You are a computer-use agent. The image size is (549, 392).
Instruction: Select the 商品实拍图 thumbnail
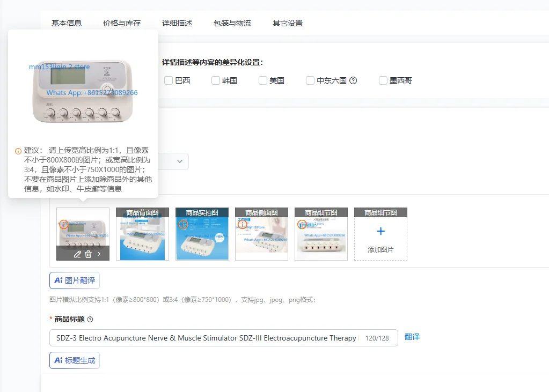202,234
